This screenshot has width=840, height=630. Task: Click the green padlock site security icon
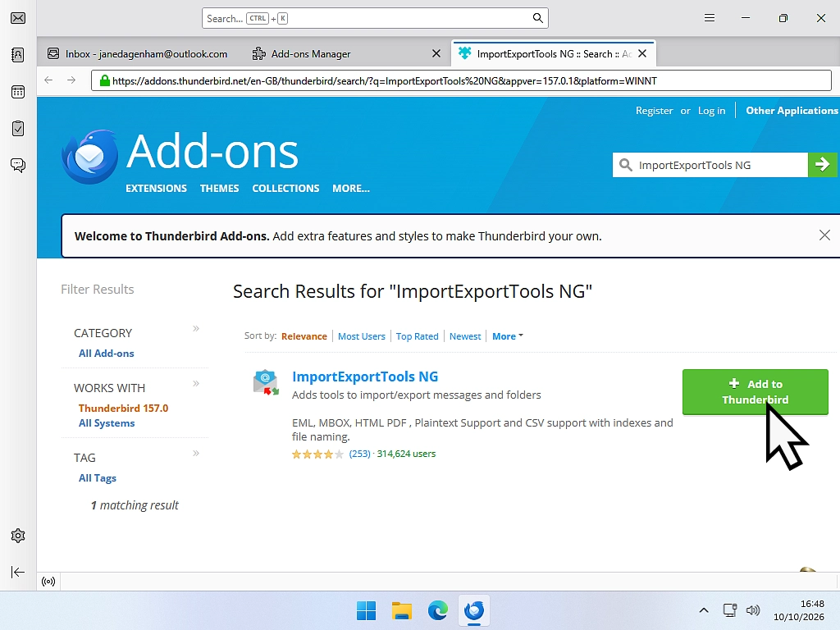pos(104,81)
